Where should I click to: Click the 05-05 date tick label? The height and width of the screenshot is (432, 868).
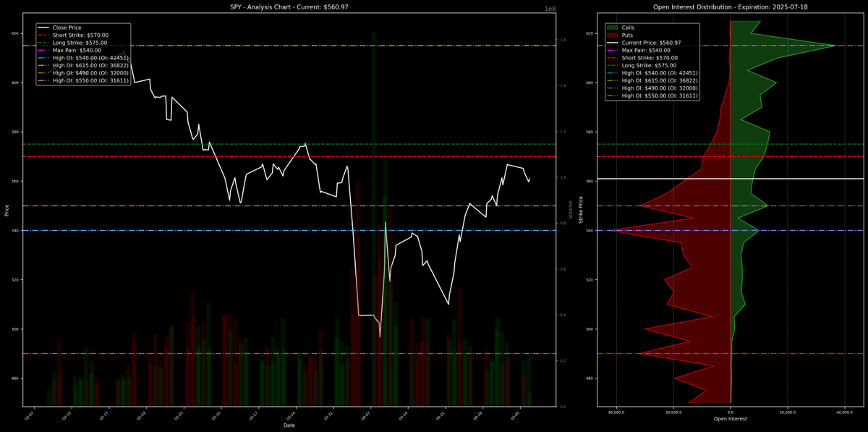click(x=517, y=415)
